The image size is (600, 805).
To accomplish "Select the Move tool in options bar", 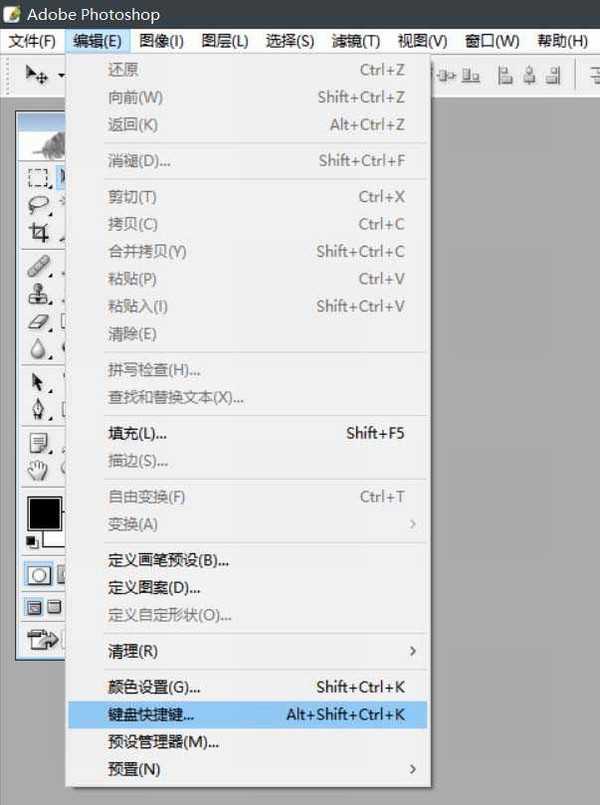I will (x=36, y=75).
